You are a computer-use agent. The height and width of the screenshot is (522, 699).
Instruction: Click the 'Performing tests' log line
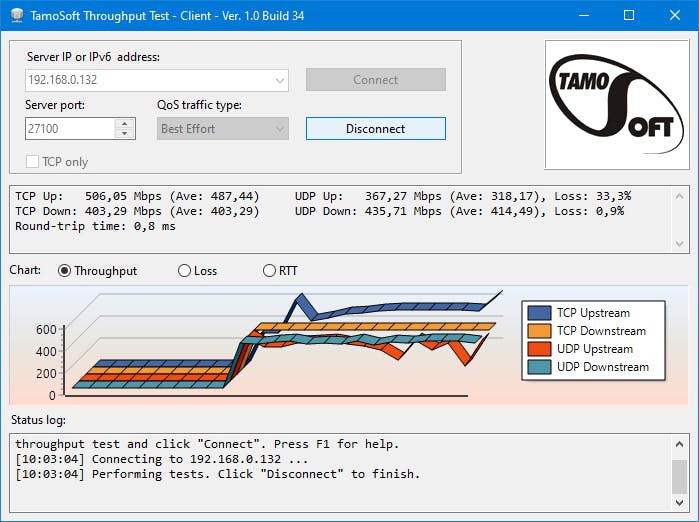coord(218,474)
